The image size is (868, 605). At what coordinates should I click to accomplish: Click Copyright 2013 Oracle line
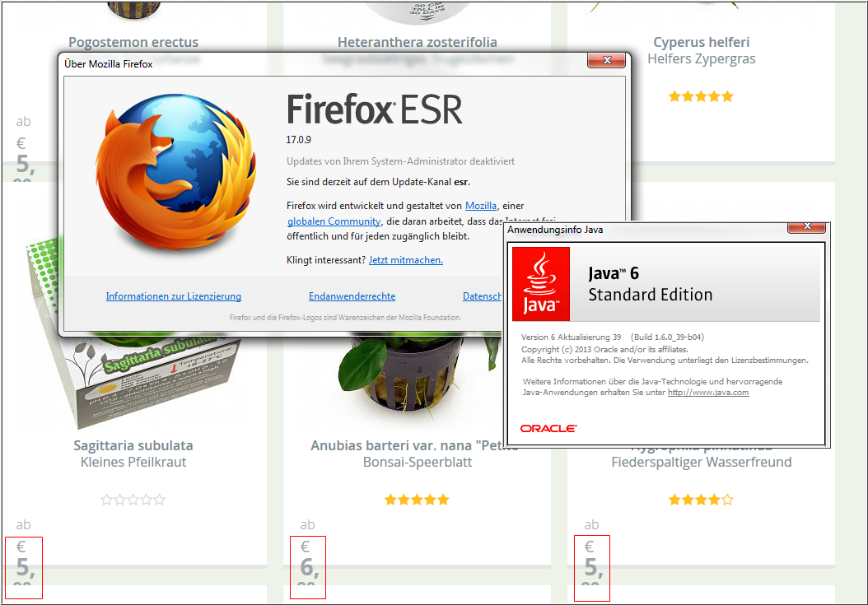tap(604, 349)
